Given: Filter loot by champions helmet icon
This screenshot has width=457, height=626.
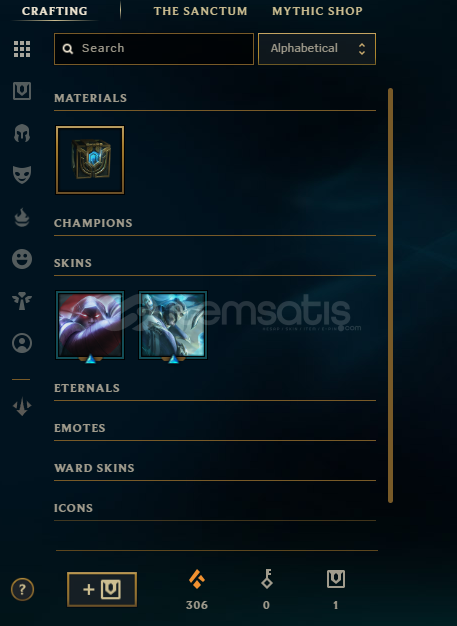Looking at the screenshot, I should tap(22, 133).
